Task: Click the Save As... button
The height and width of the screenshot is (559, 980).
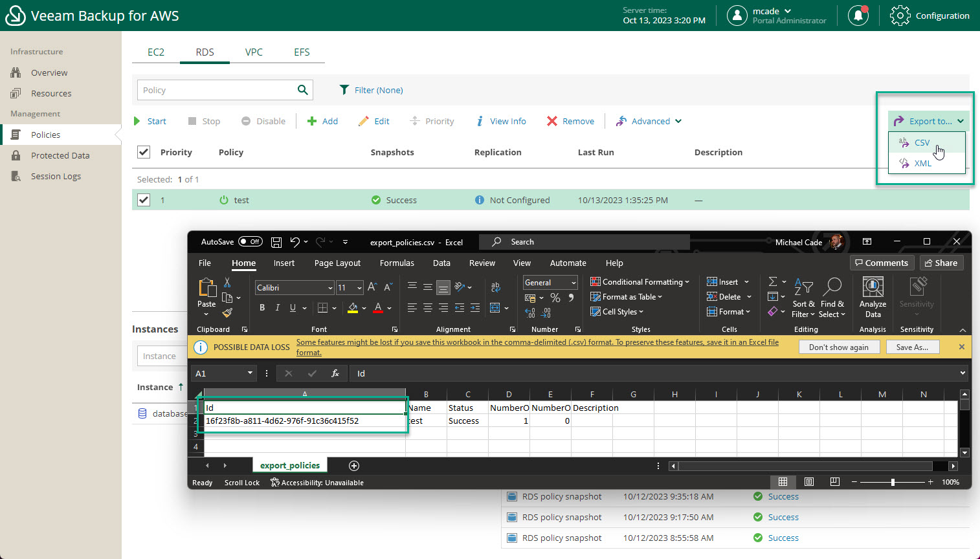Action: pyautogui.click(x=912, y=347)
